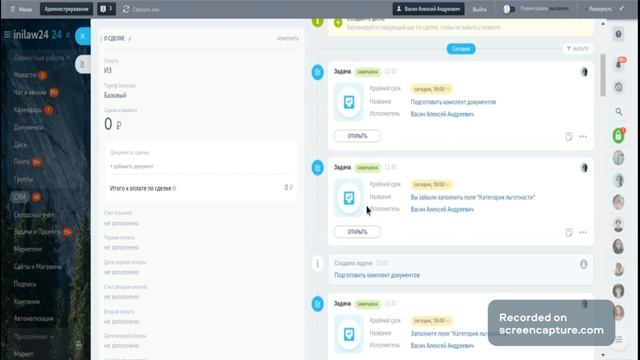Screen dimensions: 640x360
Task: Open 'Маркетинг' in left menu
Action: point(28,249)
